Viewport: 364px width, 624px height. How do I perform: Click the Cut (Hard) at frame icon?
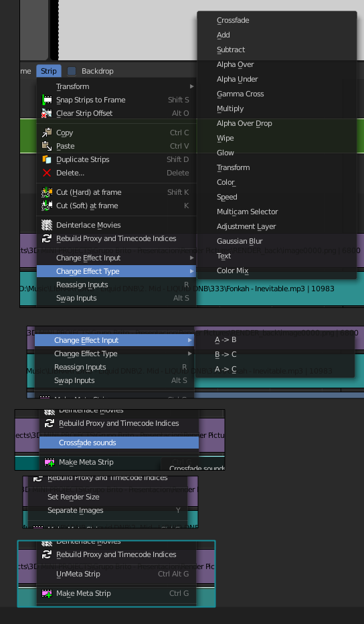(47, 192)
